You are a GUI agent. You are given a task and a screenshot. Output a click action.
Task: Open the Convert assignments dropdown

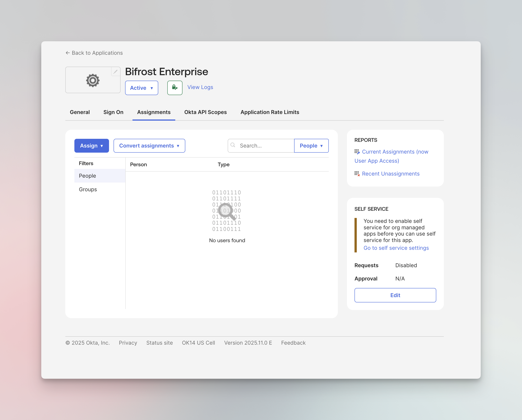point(149,146)
